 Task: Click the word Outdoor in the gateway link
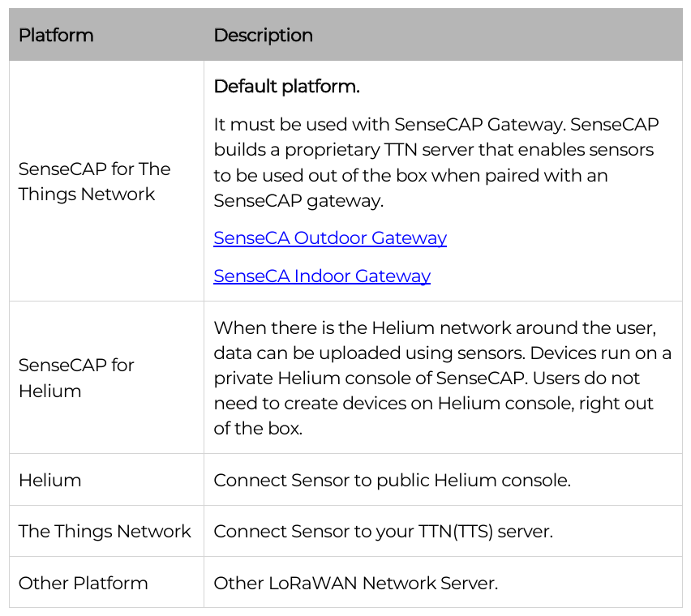click(x=331, y=237)
